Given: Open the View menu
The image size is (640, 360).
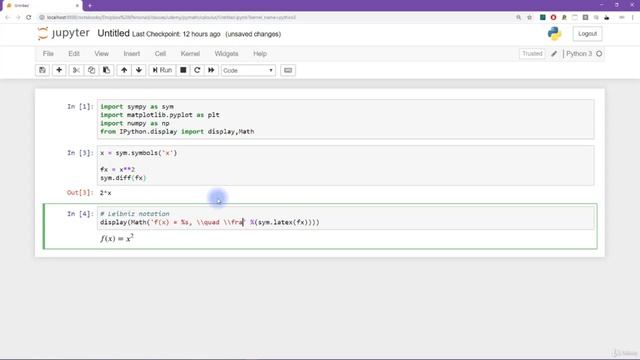Looking at the screenshot, I should [102, 54].
